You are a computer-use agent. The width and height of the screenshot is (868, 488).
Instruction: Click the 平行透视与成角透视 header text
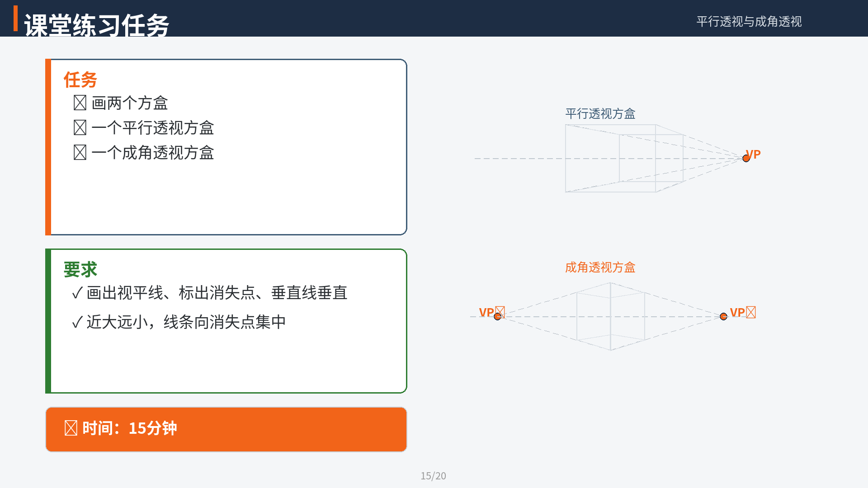(749, 22)
